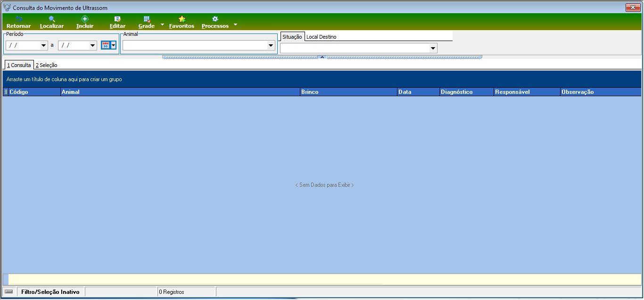Close the Consulta do Movimento window

click(x=632, y=8)
